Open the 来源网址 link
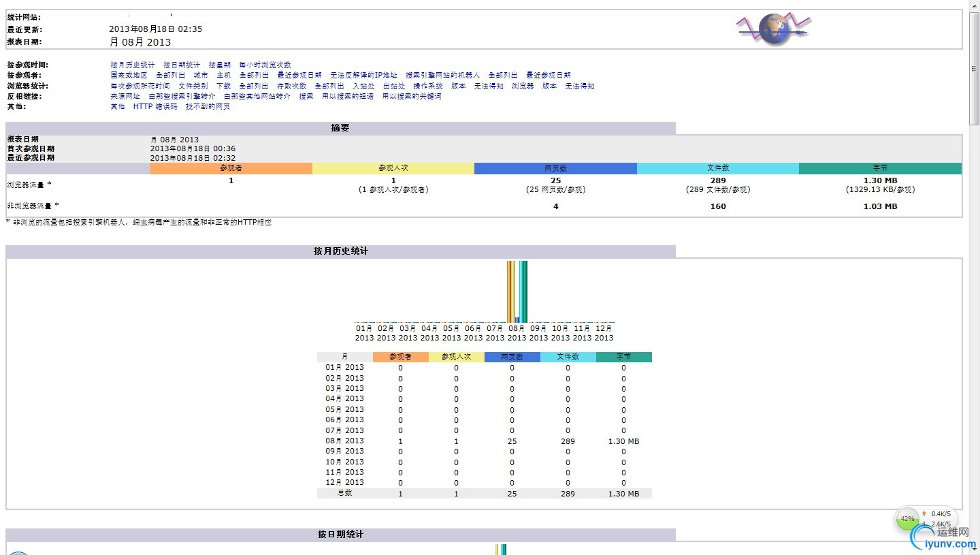Image resolution: width=980 pixels, height=555 pixels. tap(125, 97)
